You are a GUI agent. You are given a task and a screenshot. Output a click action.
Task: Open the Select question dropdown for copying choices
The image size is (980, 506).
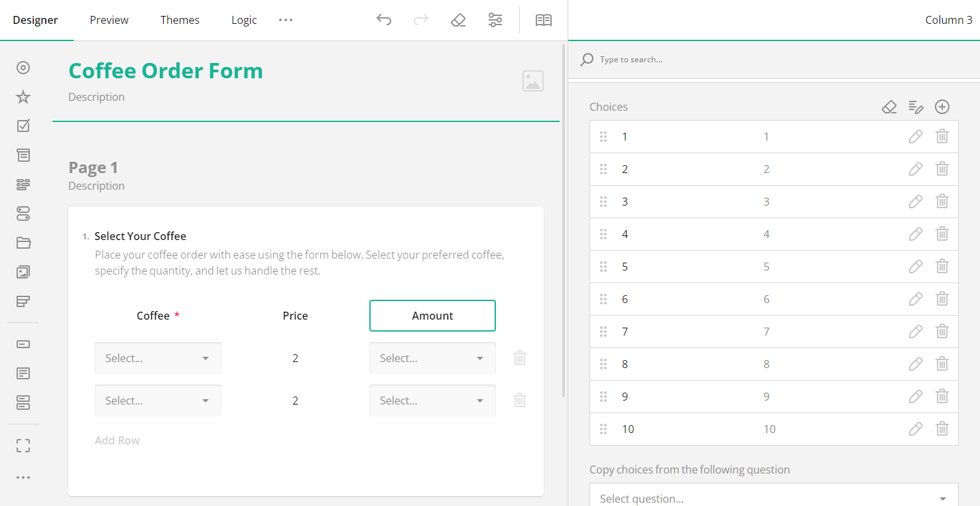tap(774, 497)
